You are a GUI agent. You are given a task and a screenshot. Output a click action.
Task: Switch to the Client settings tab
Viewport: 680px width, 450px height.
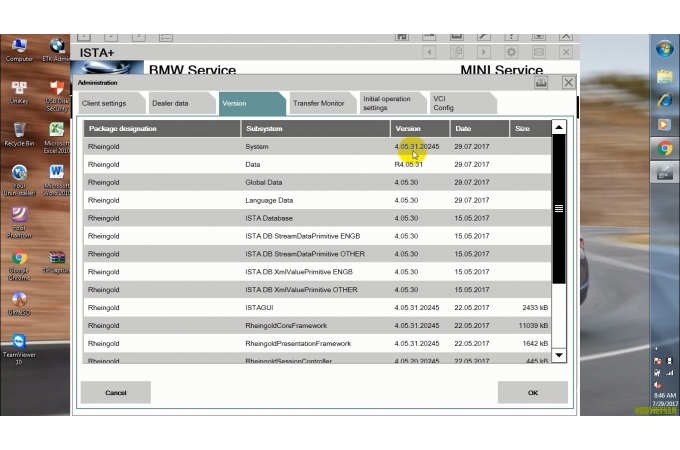click(x=111, y=103)
